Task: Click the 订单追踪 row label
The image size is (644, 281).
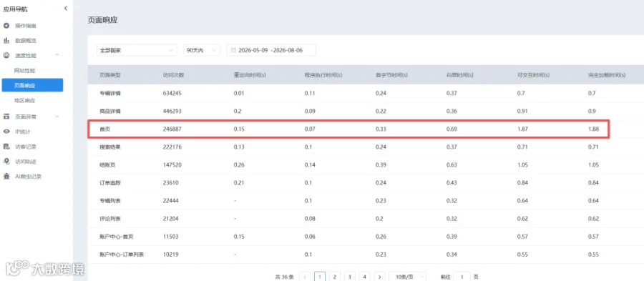Action: [x=110, y=183]
